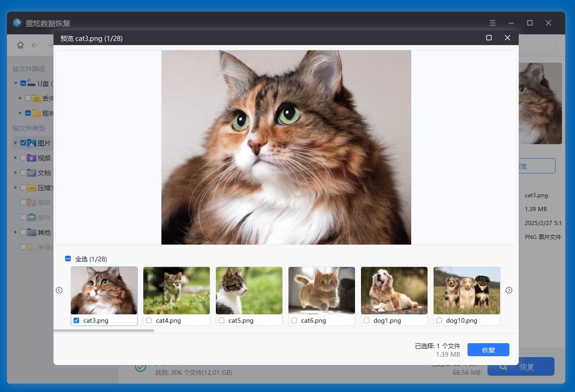Click the back arrow navigation icon
575x392 pixels.
[x=34, y=45]
